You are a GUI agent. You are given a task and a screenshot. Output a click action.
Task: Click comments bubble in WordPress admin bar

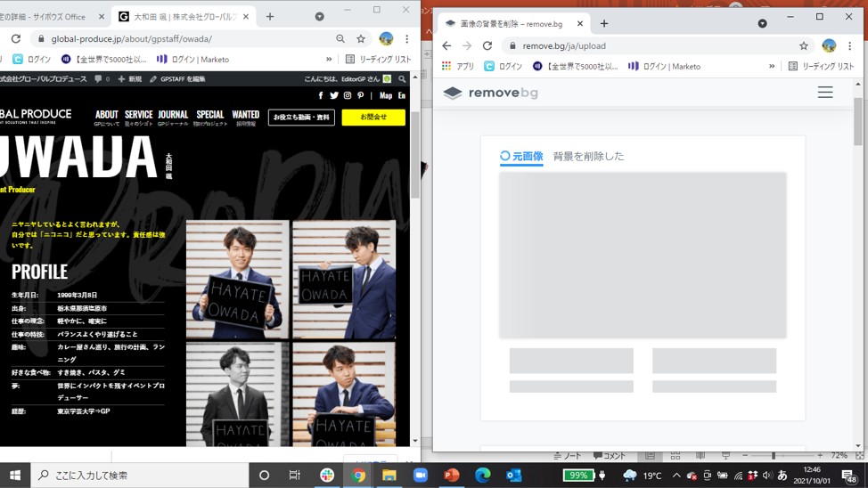click(102, 79)
